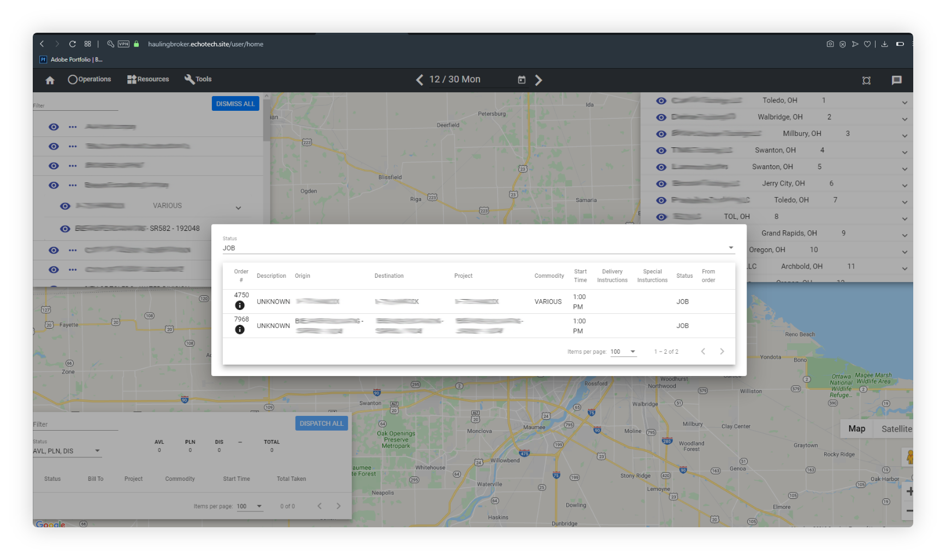Sort by Commodity column header in dialog
Viewport: 946px width, 560px height.
[549, 276]
